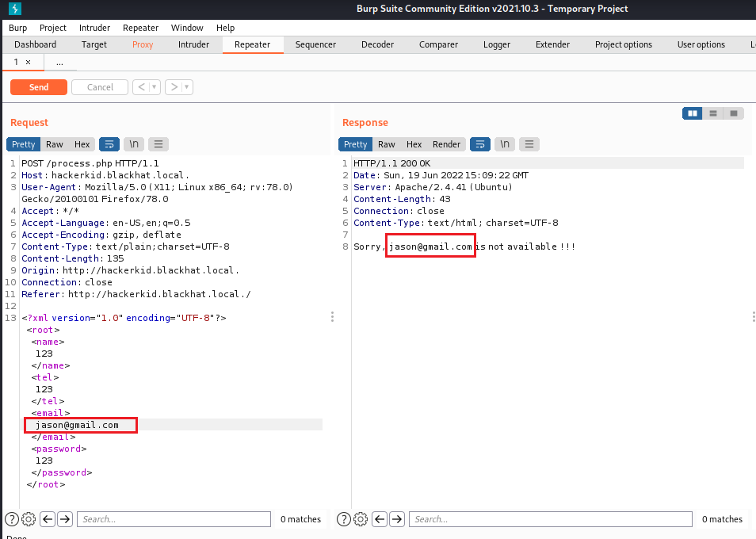The image size is (756, 539).
Task: Go to next match in Response search
Action: [397, 519]
